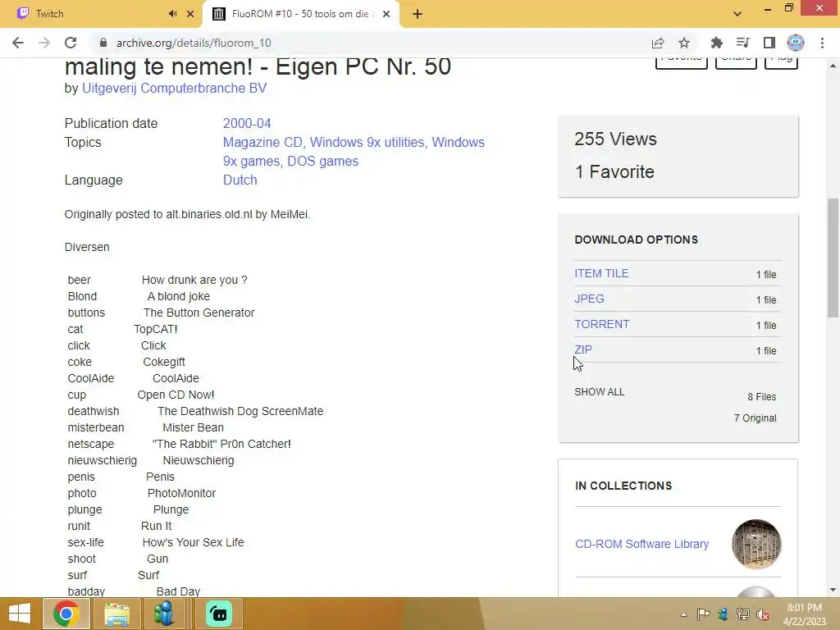Open Chrome from the taskbar
This screenshot has width=840, height=630.
pyautogui.click(x=66, y=614)
